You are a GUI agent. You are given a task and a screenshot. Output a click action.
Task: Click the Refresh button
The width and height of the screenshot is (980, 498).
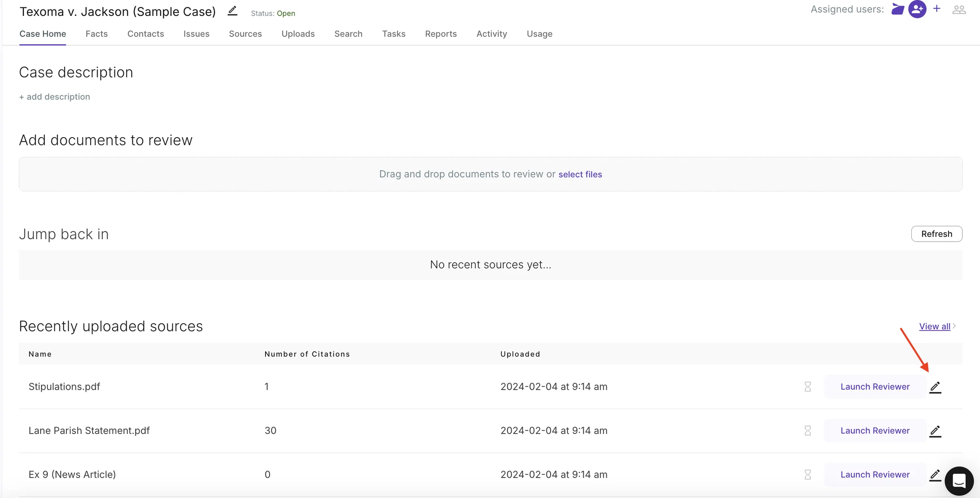point(936,234)
